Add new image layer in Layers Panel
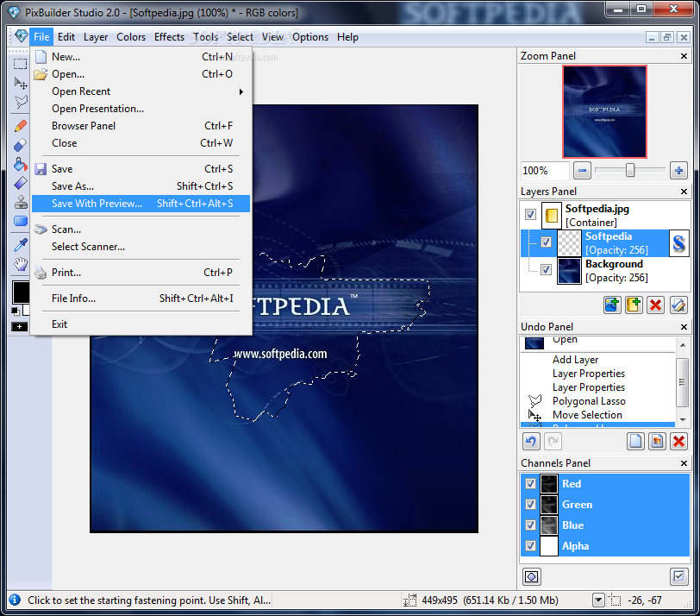This screenshot has height=616, width=700. pos(612,305)
